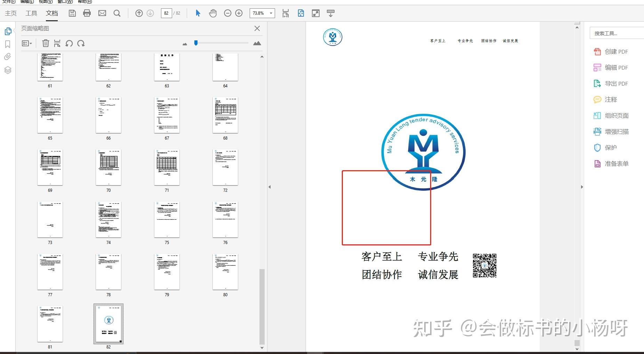
Task: Open the layers sidebar icon
Action: tap(8, 70)
